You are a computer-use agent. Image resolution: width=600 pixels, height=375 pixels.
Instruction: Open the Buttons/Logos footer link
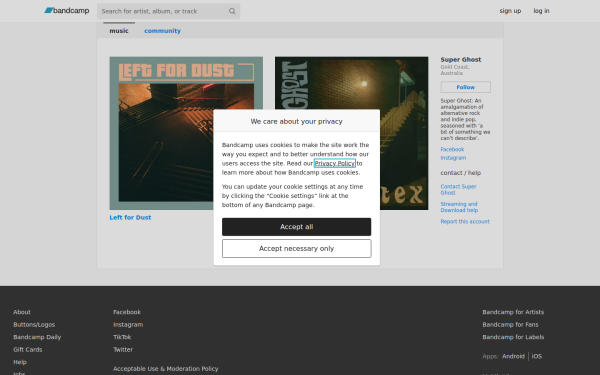click(x=34, y=324)
